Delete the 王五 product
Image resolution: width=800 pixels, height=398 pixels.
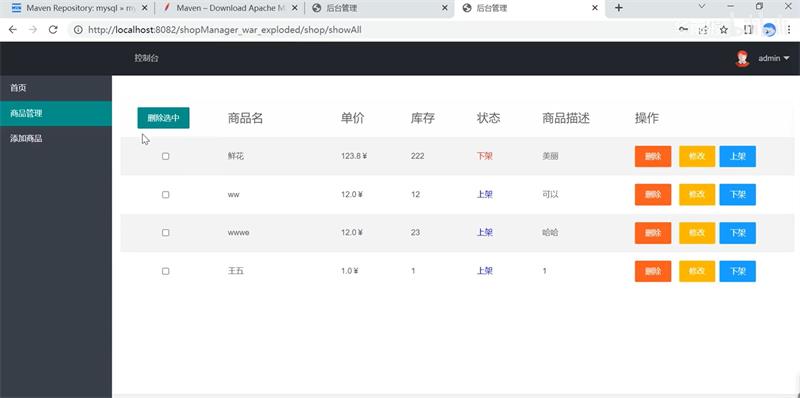pos(653,271)
